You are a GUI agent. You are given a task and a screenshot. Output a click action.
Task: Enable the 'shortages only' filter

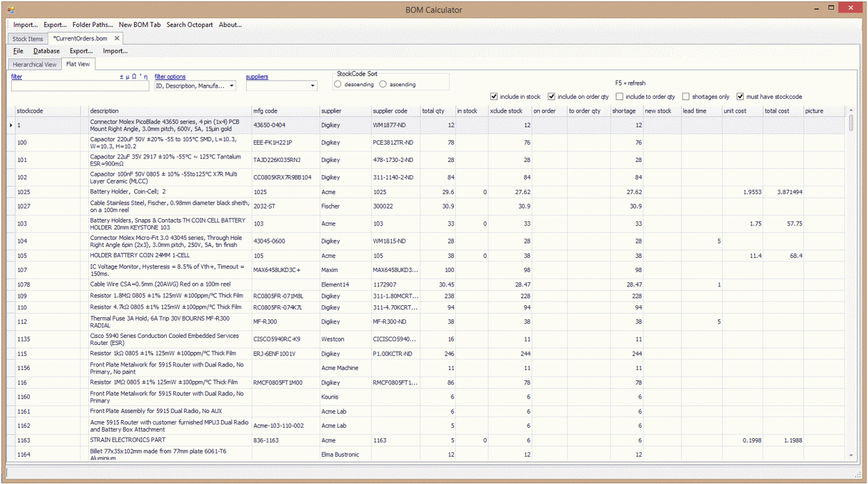[x=686, y=96]
